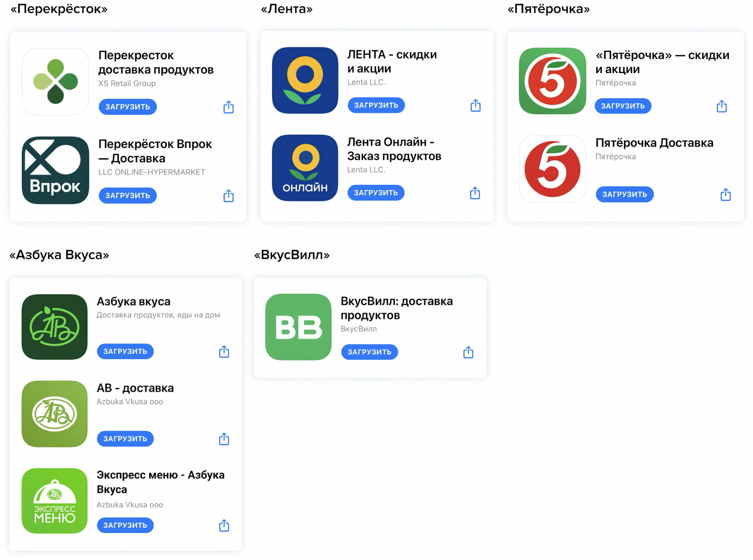Select the Экспресс меню app icon
The width and height of the screenshot is (753, 560).
(55, 500)
